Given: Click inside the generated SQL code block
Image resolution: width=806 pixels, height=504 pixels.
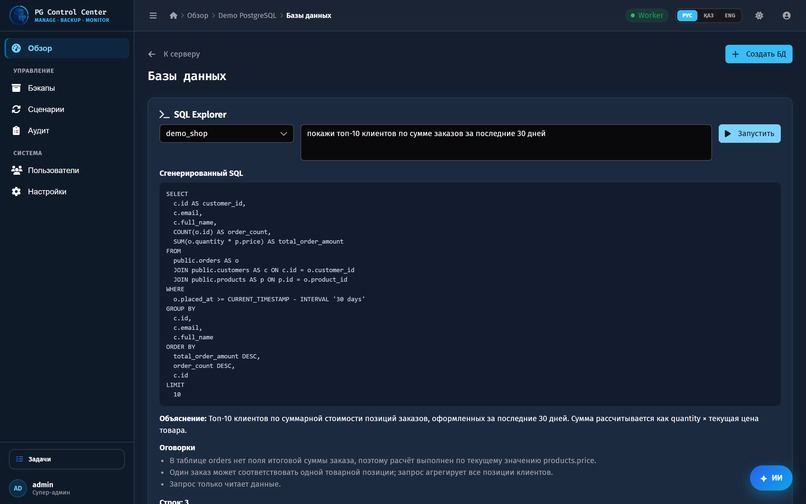Looking at the screenshot, I should tap(470, 294).
